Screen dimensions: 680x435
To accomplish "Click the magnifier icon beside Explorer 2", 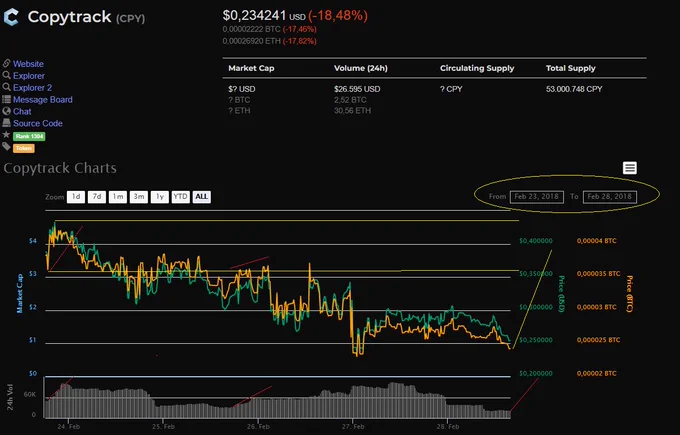I will coord(7,87).
